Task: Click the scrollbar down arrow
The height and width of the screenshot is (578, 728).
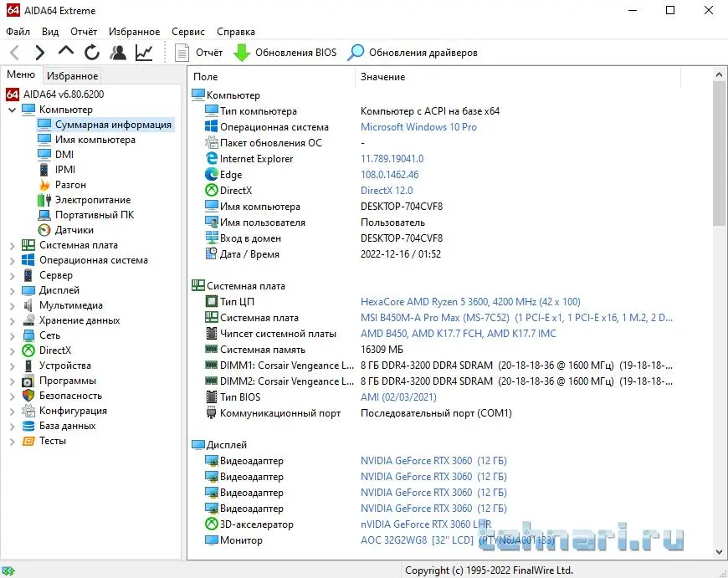Action: tap(719, 552)
